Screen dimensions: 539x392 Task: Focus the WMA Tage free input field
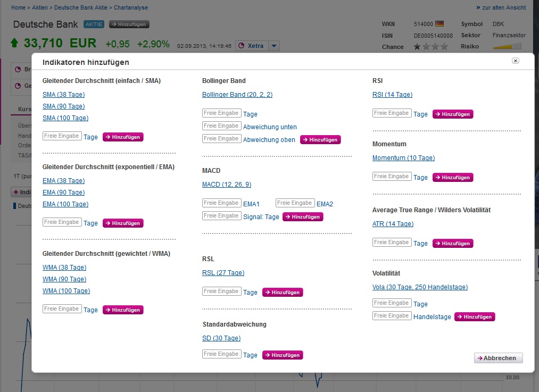tap(62, 309)
